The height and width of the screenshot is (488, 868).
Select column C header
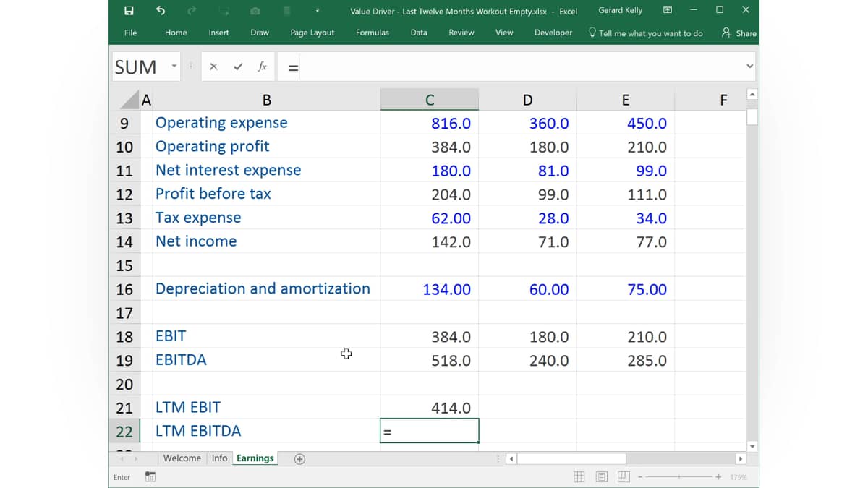pyautogui.click(x=430, y=100)
